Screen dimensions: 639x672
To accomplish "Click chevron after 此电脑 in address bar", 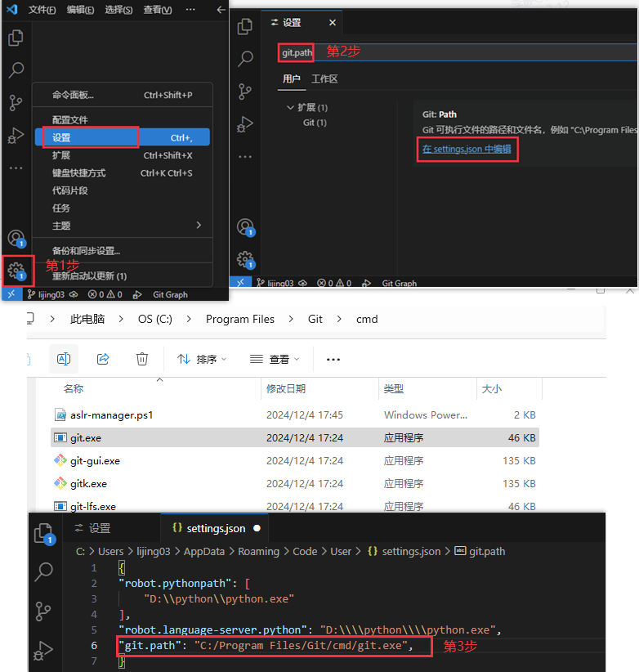I will click(x=121, y=319).
